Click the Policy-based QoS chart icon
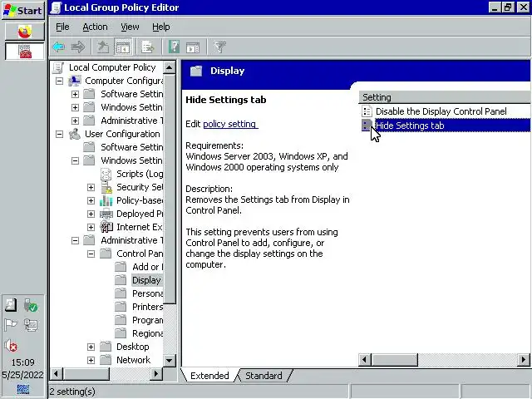The width and height of the screenshot is (532, 399). pos(106,200)
